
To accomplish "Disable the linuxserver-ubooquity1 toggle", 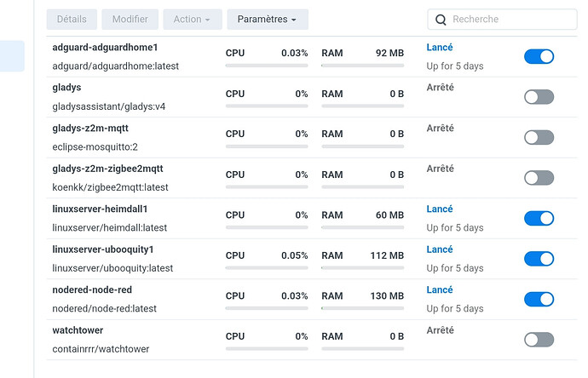I will (539, 259).
